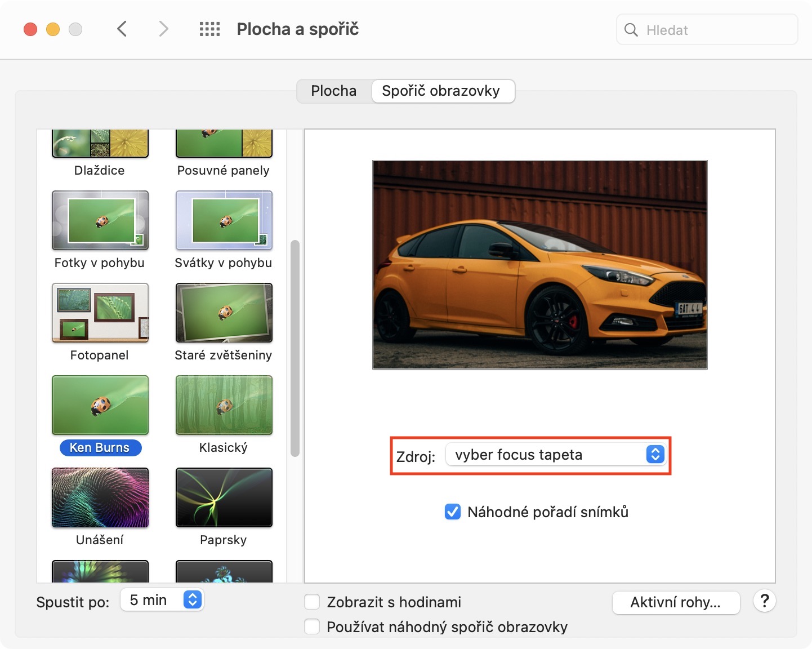The width and height of the screenshot is (812, 649).
Task: Go back with the left chevron
Action: [x=122, y=29]
